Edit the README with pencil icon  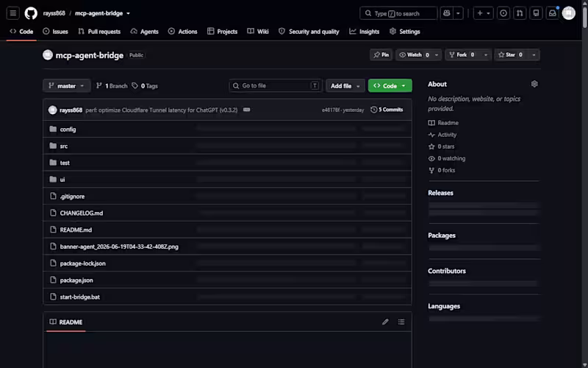385,322
